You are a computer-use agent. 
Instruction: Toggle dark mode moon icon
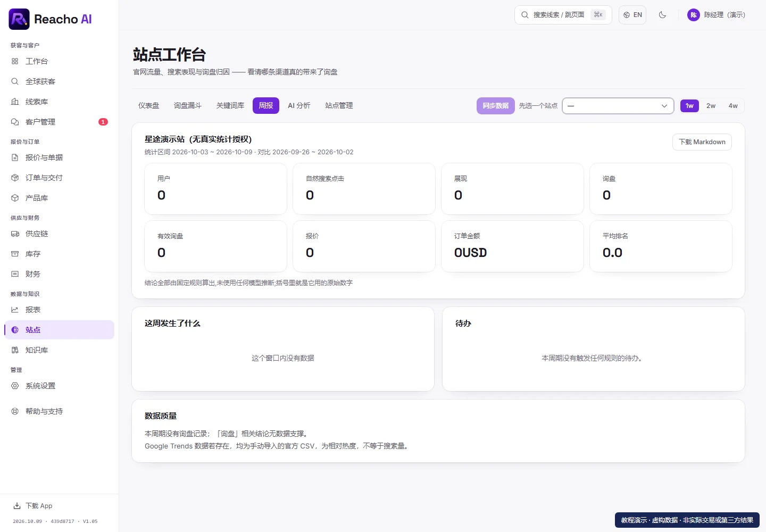pyautogui.click(x=662, y=15)
